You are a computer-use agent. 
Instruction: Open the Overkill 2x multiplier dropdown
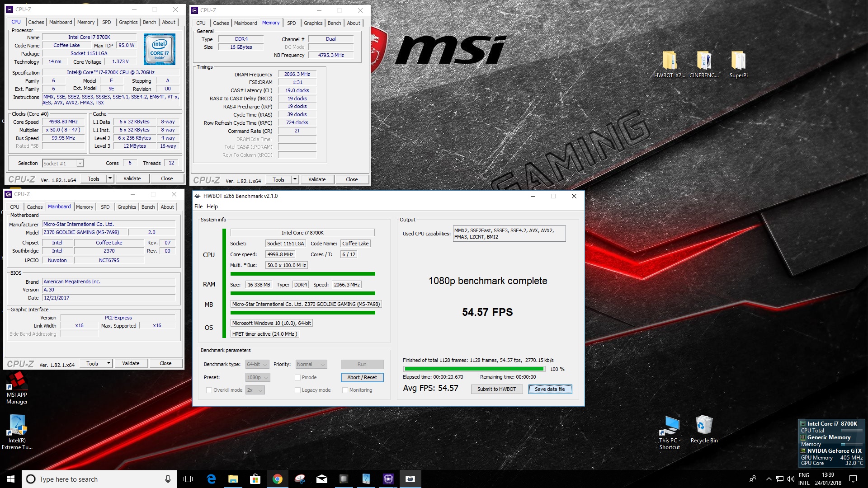click(x=255, y=390)
